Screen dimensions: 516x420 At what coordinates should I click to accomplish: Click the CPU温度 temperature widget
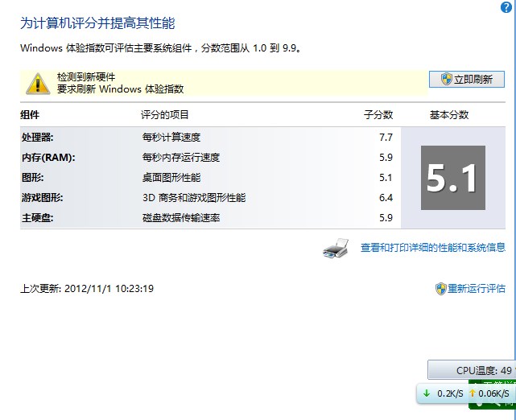click(x=472, y=370)
